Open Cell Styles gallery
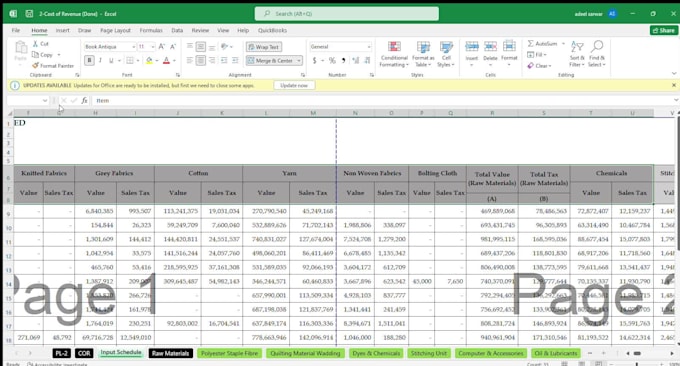 pyautogui.click(x=446, y=54)
